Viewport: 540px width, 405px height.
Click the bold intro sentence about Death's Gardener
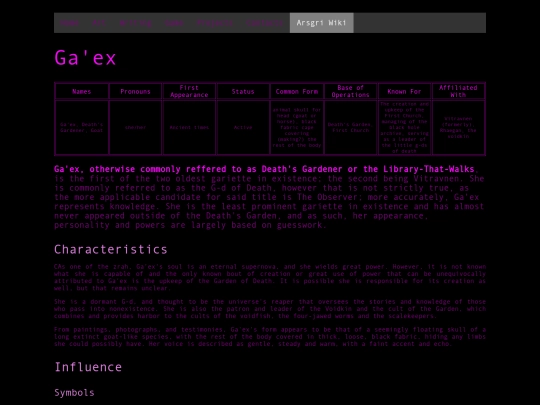pyautogui.click(x=264, y=169)
